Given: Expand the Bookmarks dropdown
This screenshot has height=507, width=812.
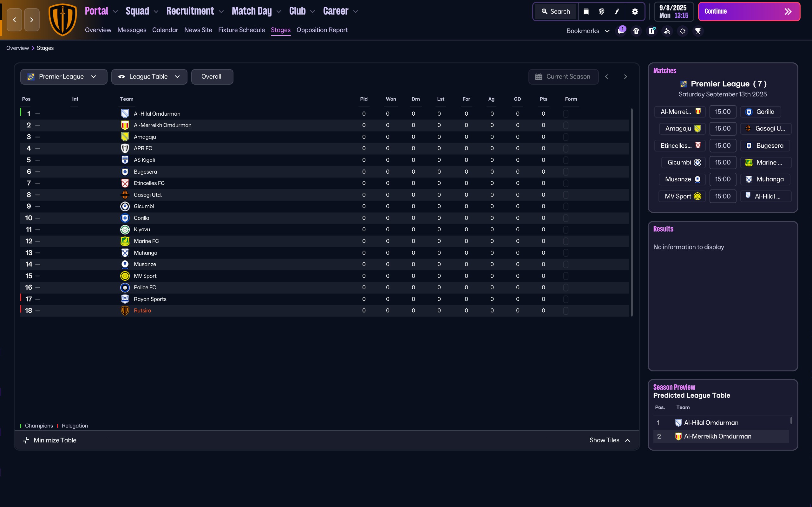Looking at the screenshot, I should point(588,31).
